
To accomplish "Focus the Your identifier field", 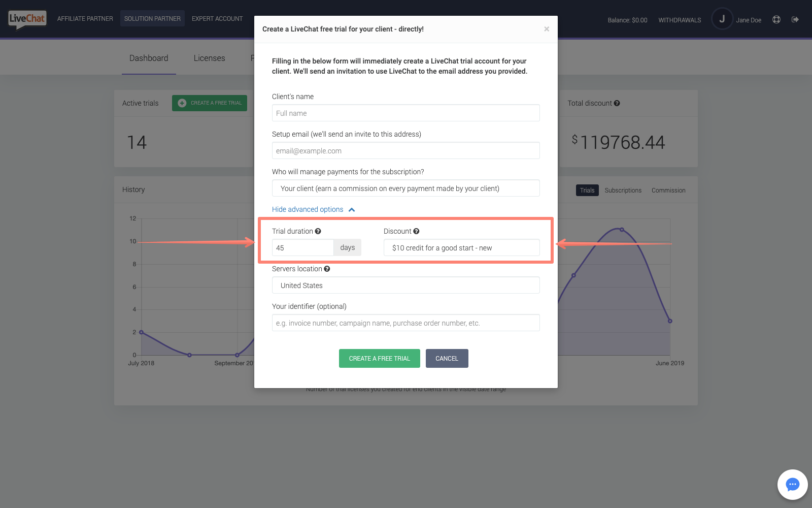I will tap(405, 323).
